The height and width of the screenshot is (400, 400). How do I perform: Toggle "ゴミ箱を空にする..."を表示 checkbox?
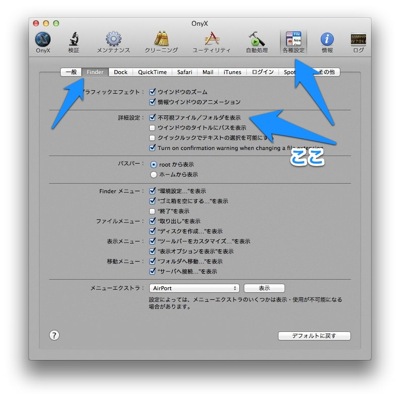(x=152, y=201)
